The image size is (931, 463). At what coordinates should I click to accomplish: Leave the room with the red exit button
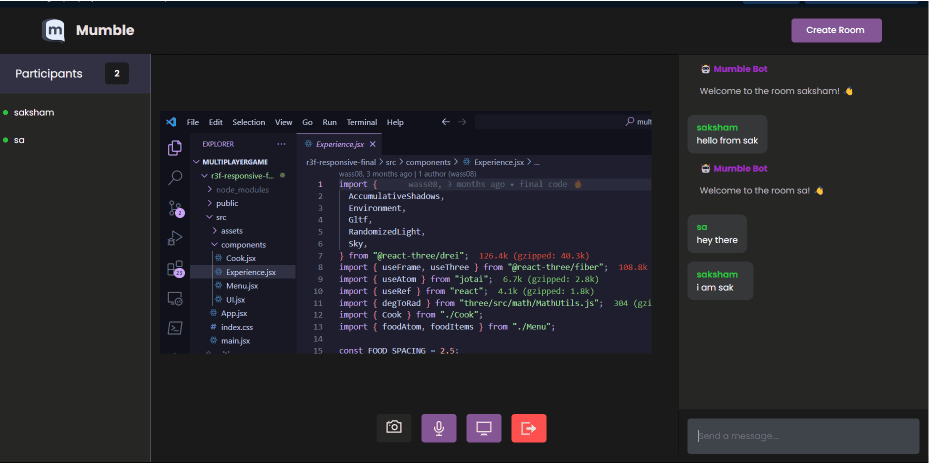coord(529,428)
